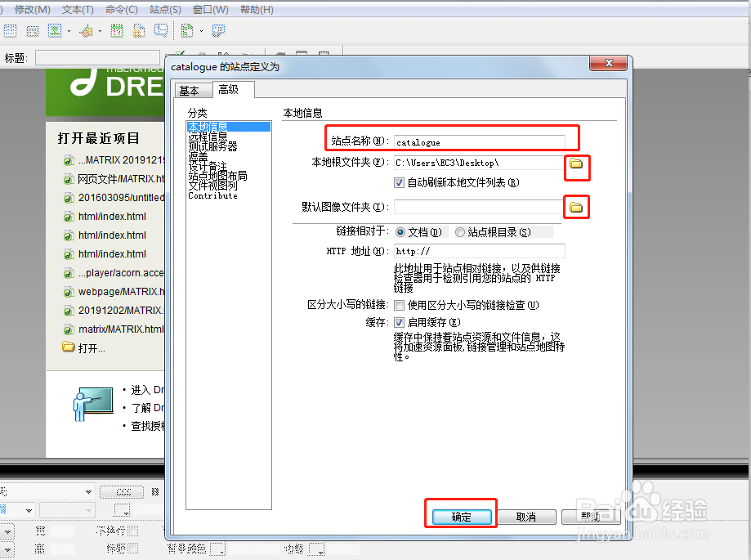
Task: Click the 标题 input field in toolbar
Action: pyautogui.click(x=98, y=58)
